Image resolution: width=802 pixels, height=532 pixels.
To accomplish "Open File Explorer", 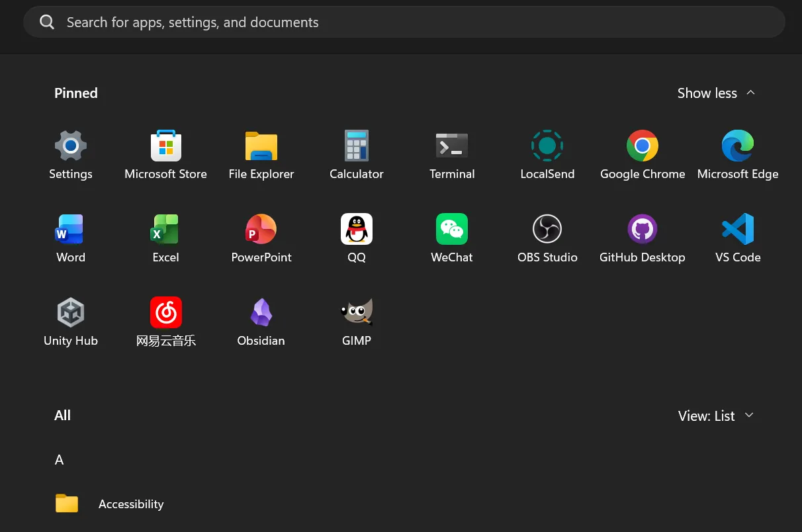I will (x=261, y=155).
